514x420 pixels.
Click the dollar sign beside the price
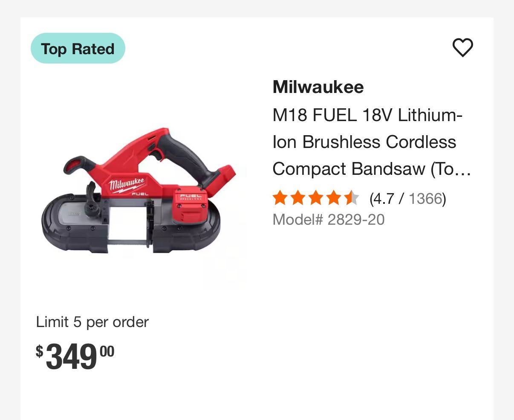[x=39, y=351]
